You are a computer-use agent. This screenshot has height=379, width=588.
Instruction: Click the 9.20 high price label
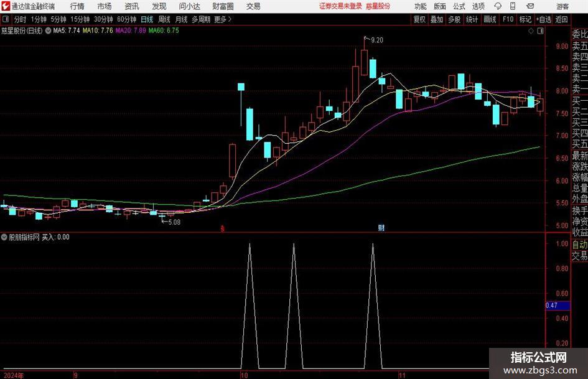click(x=377, y=40)
